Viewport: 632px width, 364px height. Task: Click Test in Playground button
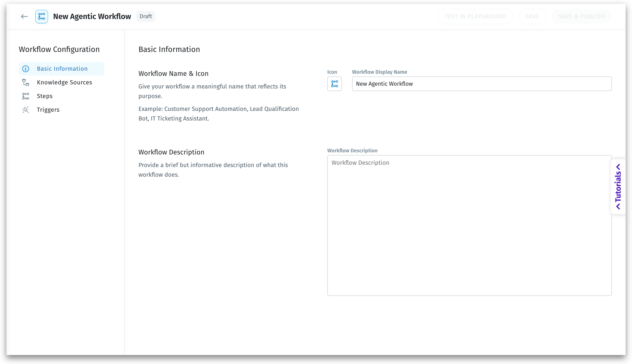coord(475,16)
